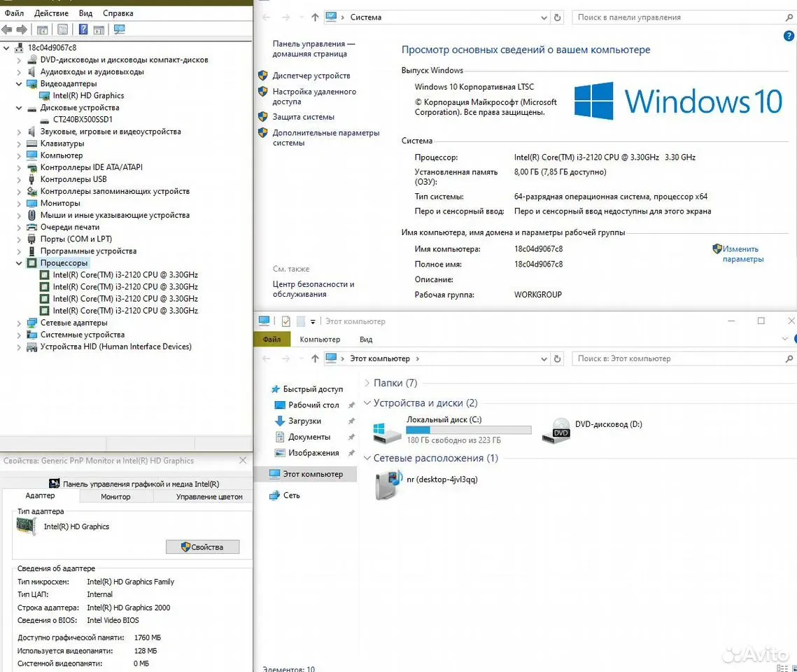This screenshot has width=797, height=672.
Task: Click the Back arrow in Device Manager toolbar
Action: [6, 29]
